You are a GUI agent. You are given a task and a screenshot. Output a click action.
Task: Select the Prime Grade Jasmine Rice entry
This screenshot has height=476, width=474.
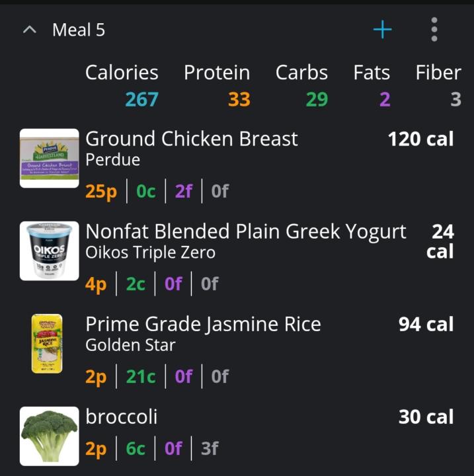(x=203, y=324)
